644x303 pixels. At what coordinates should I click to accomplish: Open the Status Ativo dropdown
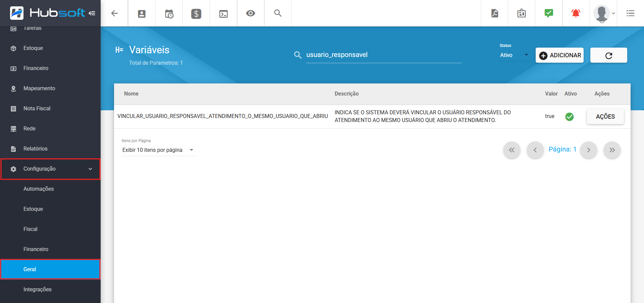tap(514, 55)
